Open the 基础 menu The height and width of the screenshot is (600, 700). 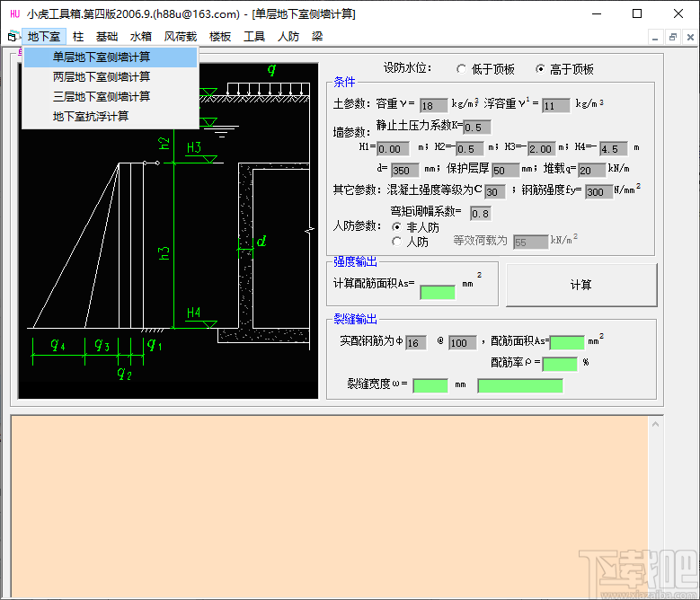tap(107, 37)
